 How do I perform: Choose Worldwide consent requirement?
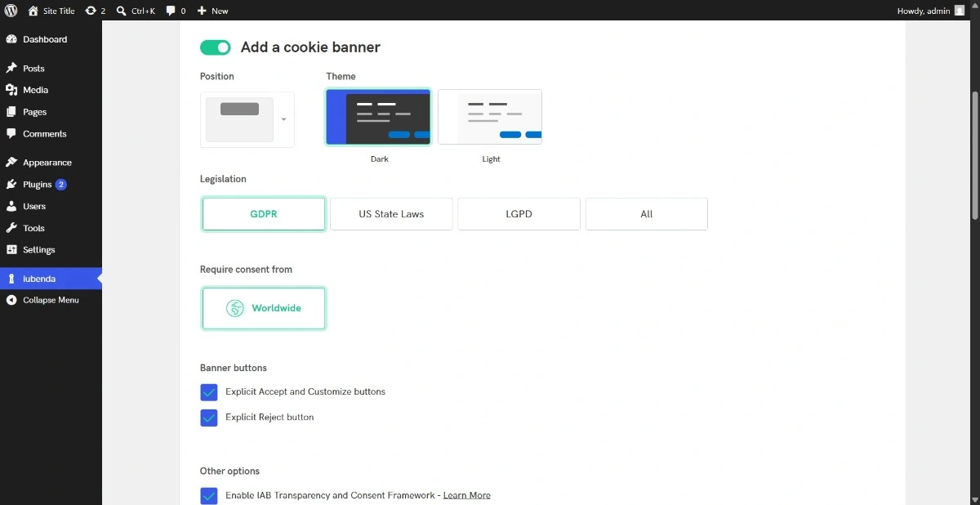[264, 308]
